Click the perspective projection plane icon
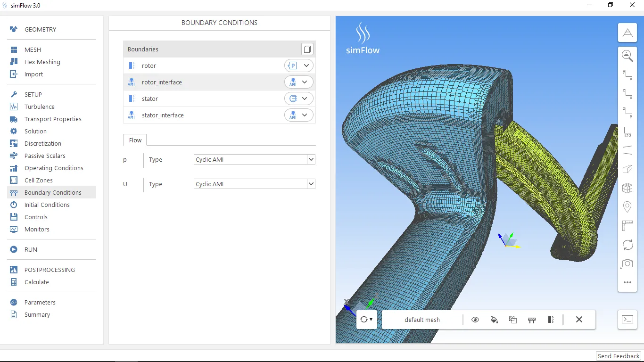Screen dimensions: 644x362 [627, 150]
